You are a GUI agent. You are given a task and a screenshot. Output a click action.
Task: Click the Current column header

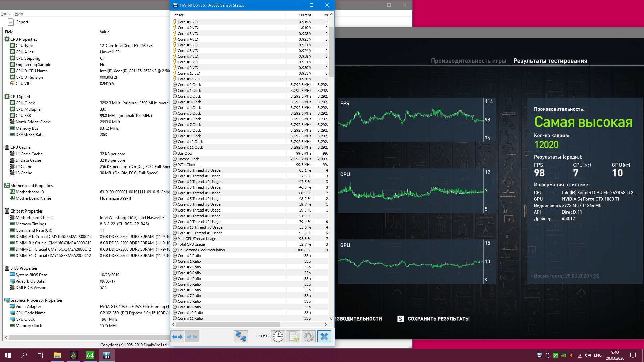[305, 15]
